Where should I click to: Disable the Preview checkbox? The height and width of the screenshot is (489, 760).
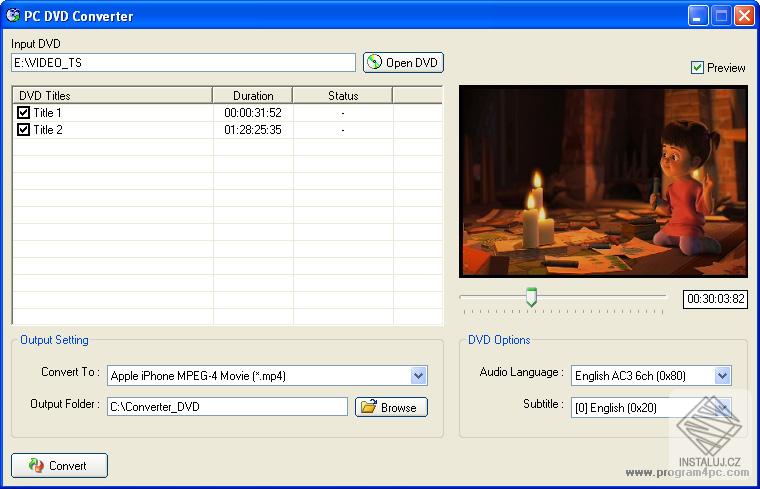pos(697,67)
